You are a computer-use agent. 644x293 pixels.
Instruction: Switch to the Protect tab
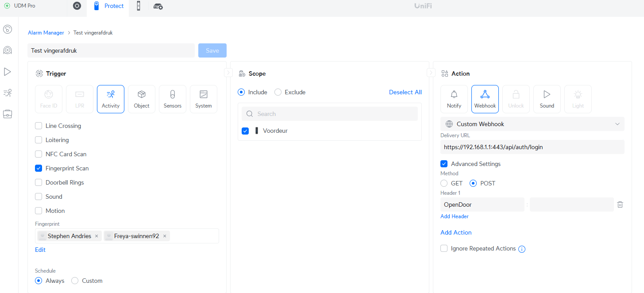click(x=108, y=6)
